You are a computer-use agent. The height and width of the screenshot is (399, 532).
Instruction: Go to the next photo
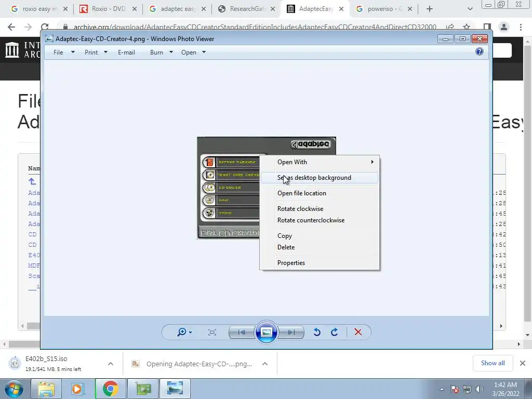291,332
